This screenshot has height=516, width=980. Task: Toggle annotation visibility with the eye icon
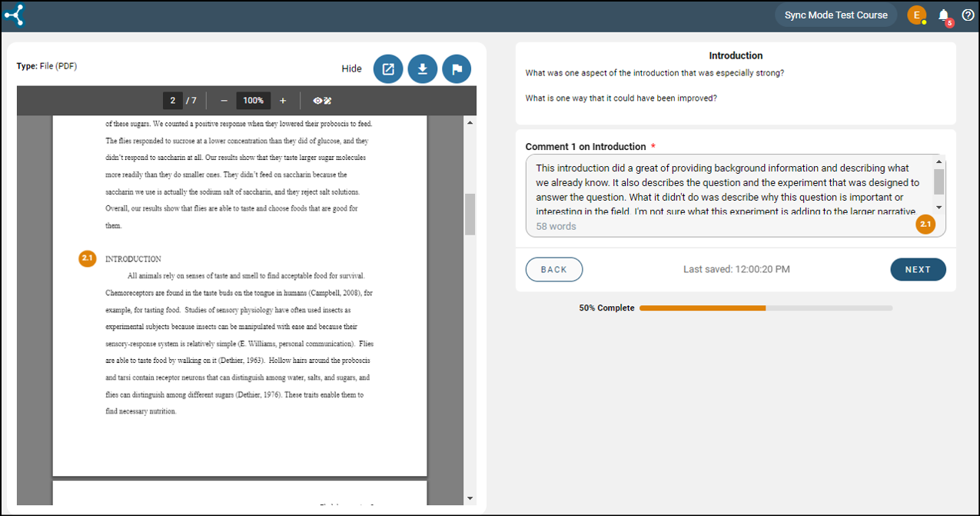[x=317, y=100]
